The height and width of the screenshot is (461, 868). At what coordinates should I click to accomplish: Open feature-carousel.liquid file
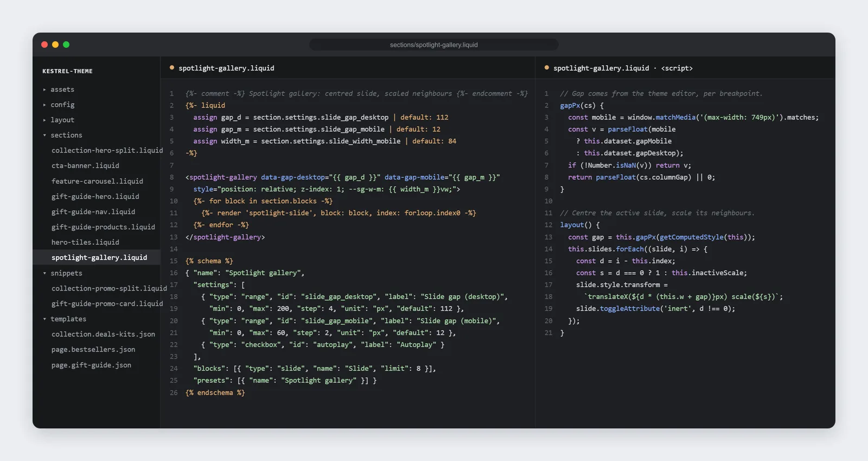click(97, 181)
